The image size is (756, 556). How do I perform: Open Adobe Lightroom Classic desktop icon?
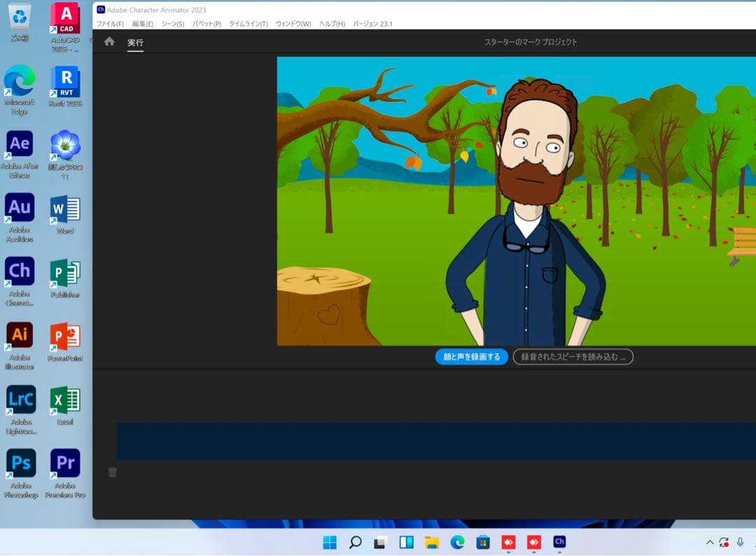(20, 399)
